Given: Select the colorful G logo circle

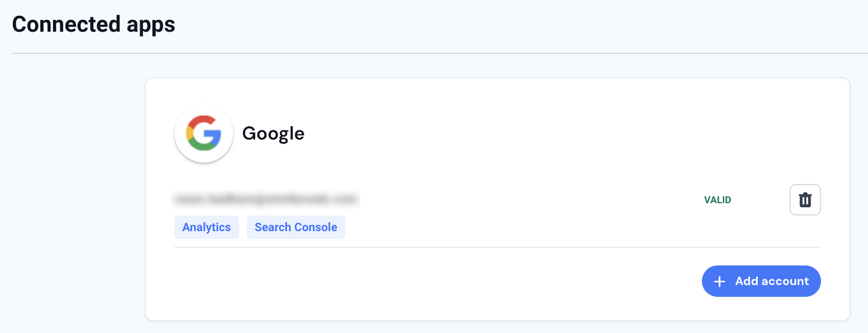Looking at the screenshot, I should pos(203,133).
